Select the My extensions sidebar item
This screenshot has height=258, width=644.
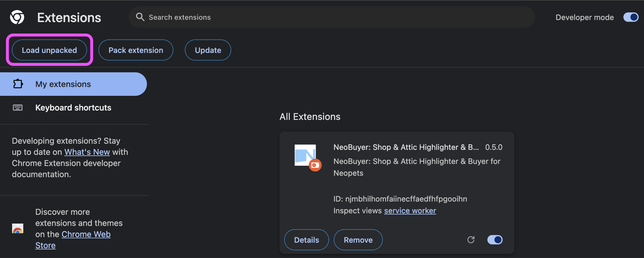click(73, 84)
